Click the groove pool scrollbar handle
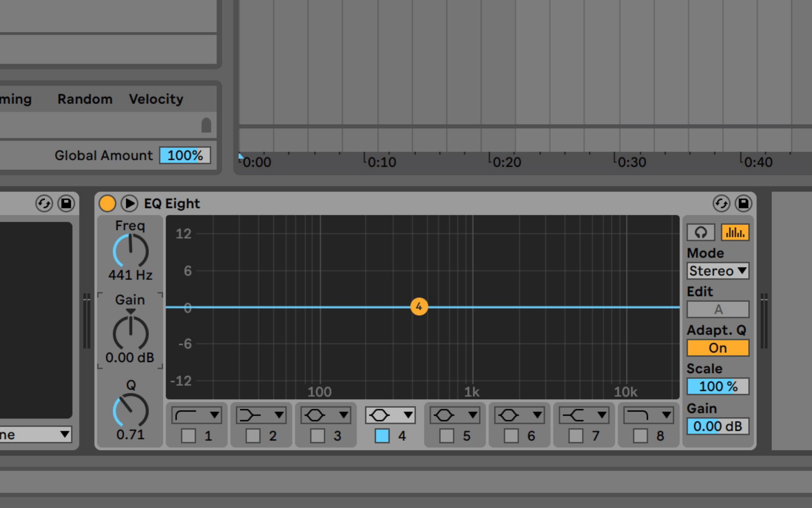The width and height of the screenshot is (812, 508). click(x=206, y=125)
